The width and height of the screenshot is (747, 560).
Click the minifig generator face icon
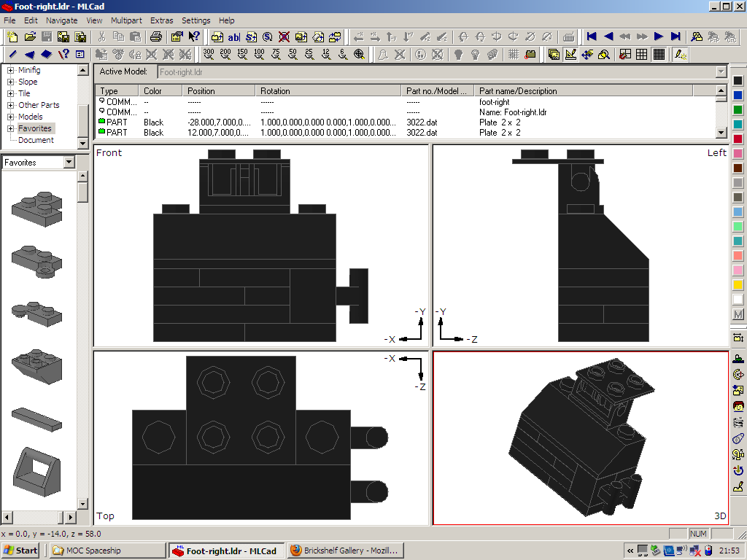[738, 406]
